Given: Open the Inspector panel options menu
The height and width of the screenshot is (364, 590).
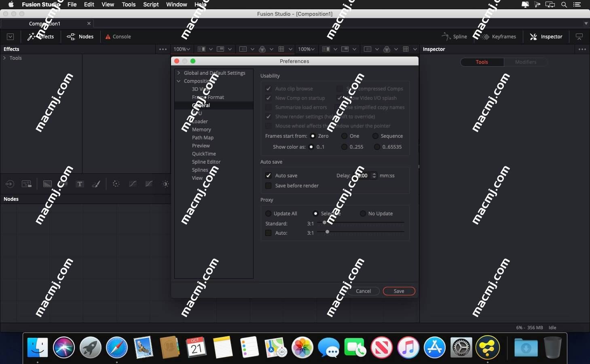Looking at the screenshot, I should click(582, 49).
